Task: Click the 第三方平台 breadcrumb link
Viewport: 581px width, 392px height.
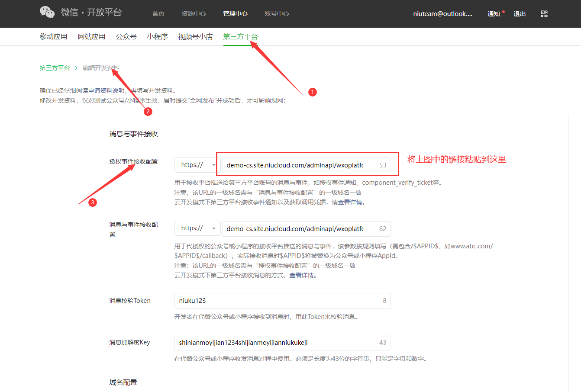Action: 55,68
